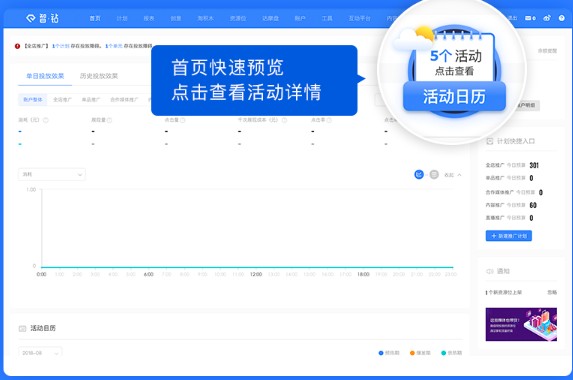Switch to the 历史投放效果 tab
This screenshot has width=573, height=380.
(x=99, y=76)
